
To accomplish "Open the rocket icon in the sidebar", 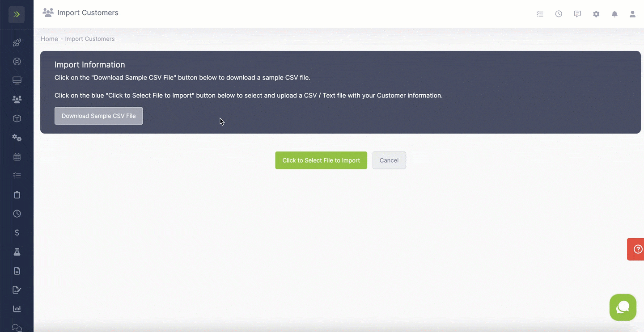I will click(17, 43).
